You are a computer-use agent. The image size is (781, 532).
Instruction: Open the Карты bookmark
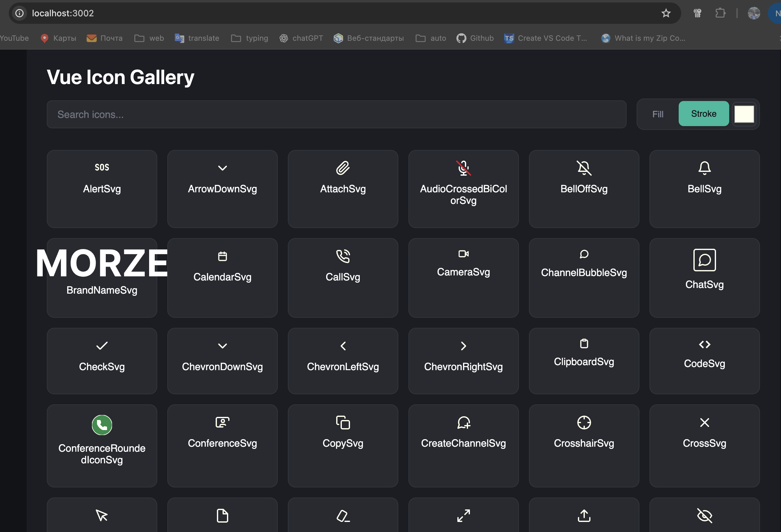(58, 38)
